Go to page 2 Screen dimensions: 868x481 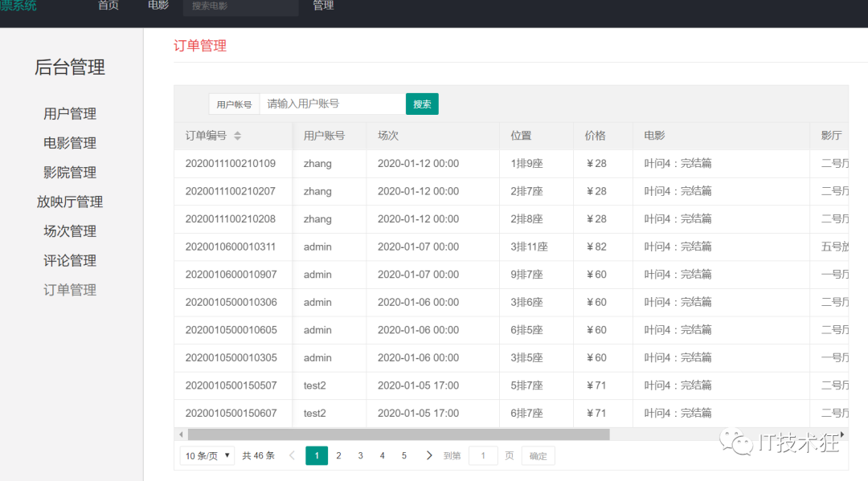[x=339, y=455]
